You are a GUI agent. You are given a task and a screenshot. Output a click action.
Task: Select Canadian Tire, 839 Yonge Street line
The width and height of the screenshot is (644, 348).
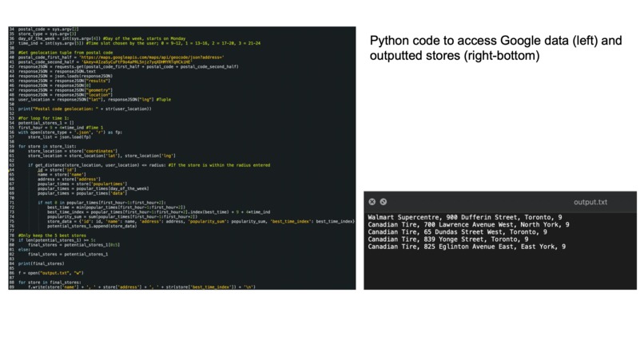point(448,239)
